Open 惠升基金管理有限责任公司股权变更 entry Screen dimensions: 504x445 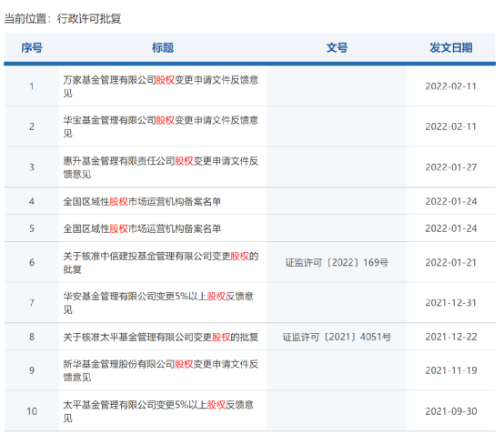pyautogui.click(x=161, y=167)
